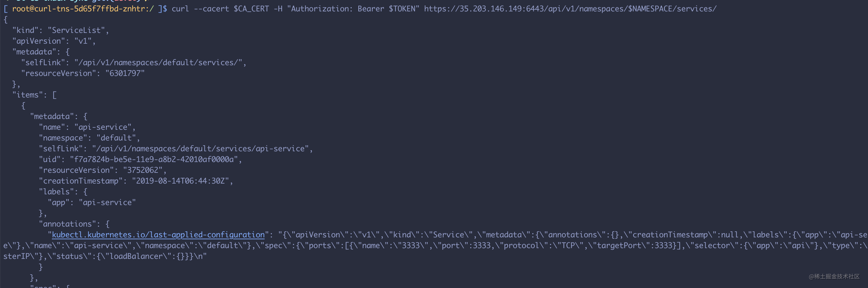The width and height of the screenshot is (868, 288).
Task: Click the resourceVersion 6301797 value
Action: [125, 73]
